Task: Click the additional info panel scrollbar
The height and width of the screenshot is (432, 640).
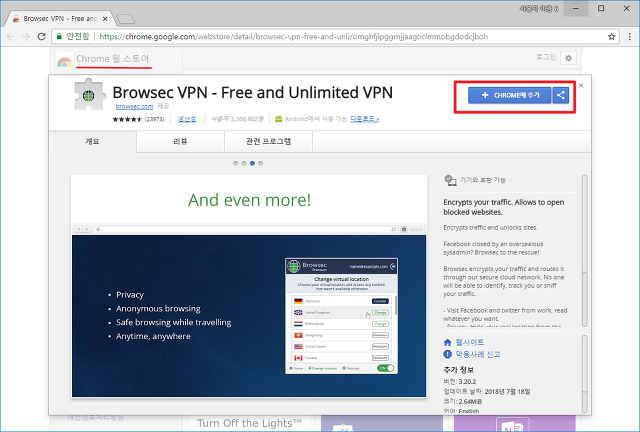Action: [584, 374]
